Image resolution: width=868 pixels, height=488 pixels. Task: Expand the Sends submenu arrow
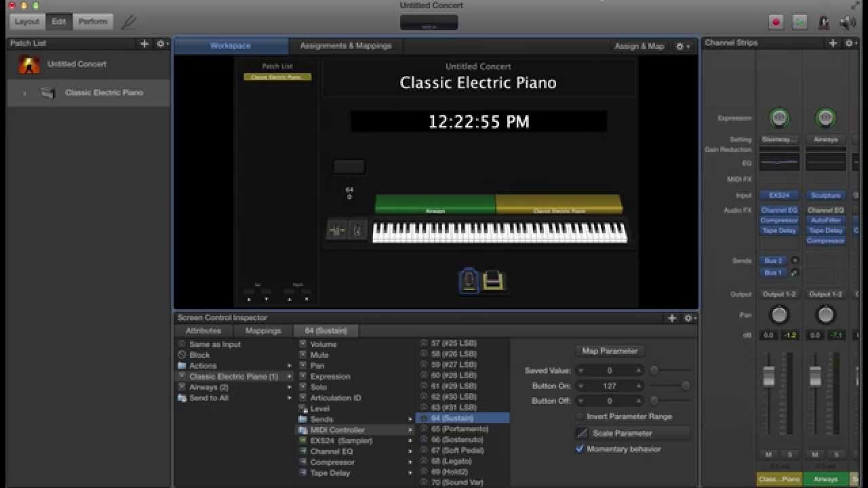[410, 420]
